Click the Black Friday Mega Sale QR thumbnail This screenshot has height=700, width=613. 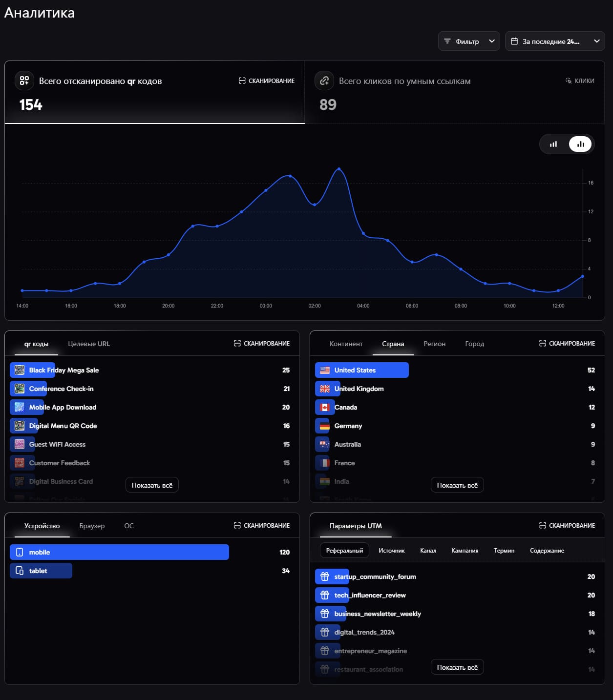20,370
